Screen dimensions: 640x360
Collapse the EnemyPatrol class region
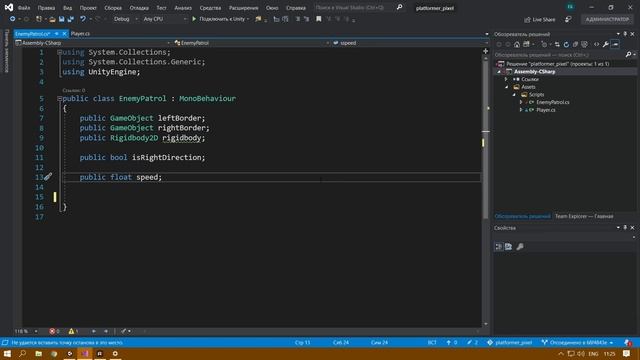click(x=60, y=98)
